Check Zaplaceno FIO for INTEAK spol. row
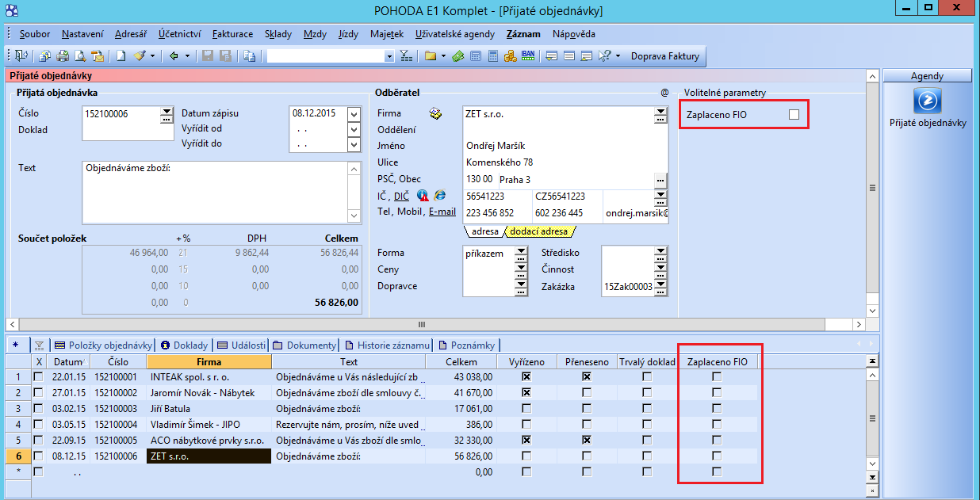980x500 pixels. pos(717,377)
